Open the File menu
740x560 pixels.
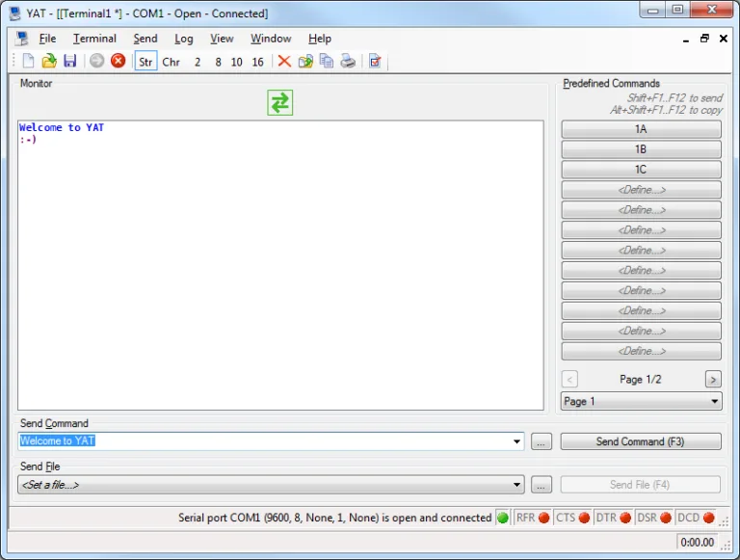click(x=47, y=39)
